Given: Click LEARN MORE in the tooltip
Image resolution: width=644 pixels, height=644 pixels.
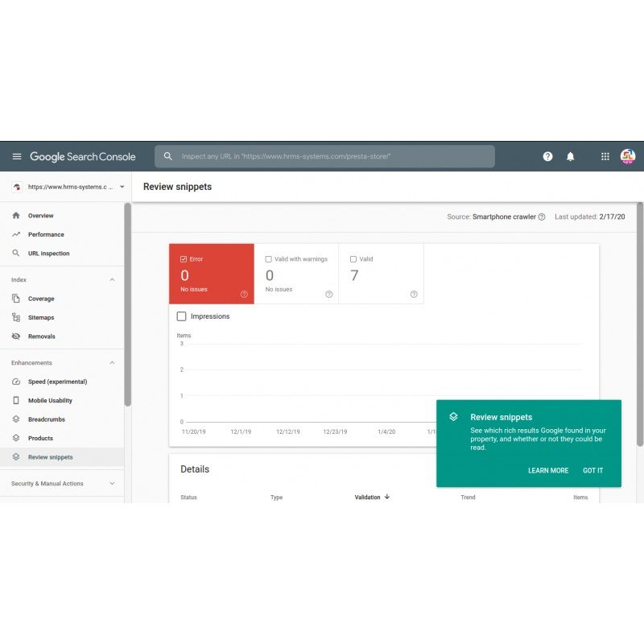Looking at the screenshot, I should coord(548,471).
